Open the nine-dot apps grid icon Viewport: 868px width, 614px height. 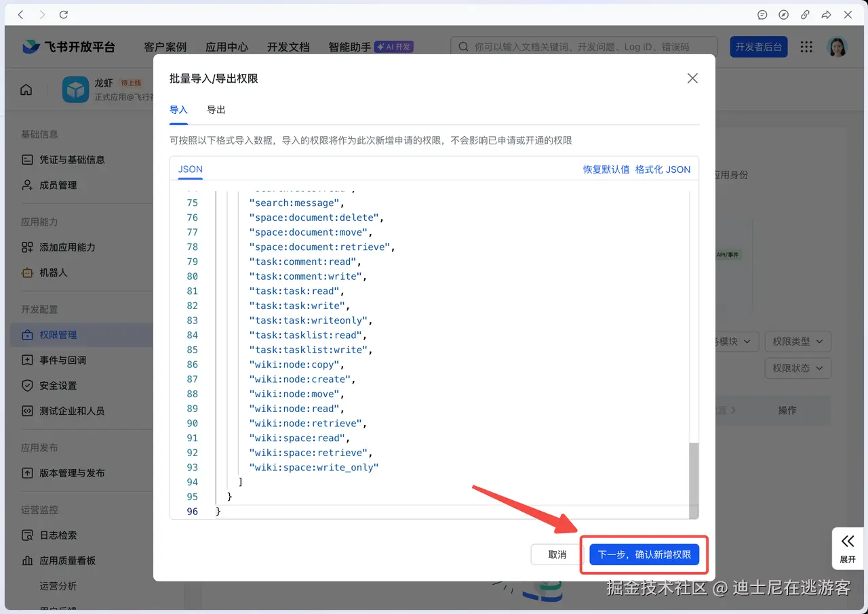tap(806, 47)
